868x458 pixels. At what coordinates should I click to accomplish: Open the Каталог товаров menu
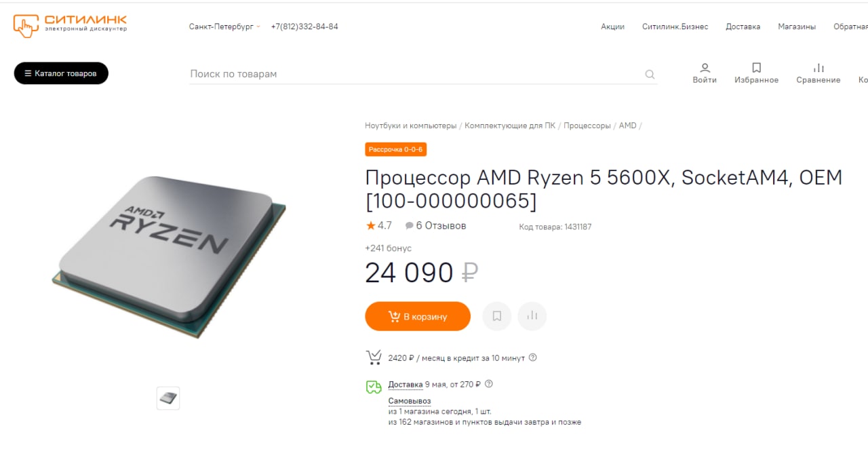pyautogui.click(x=61, y=73)
